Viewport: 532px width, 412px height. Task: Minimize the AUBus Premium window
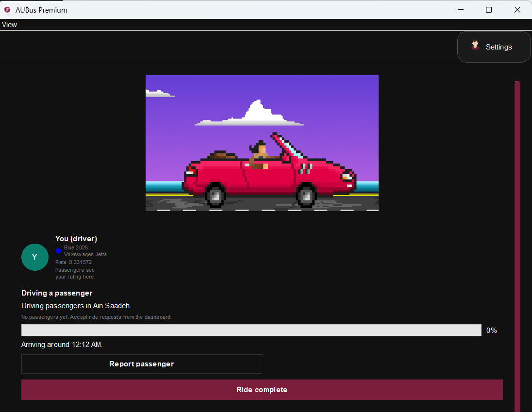point(461,10)
